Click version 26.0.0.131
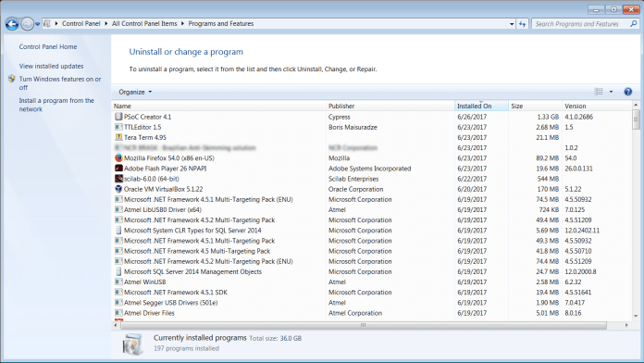The width and height of the screenshot is (644, 363). (x=578, y=169)
